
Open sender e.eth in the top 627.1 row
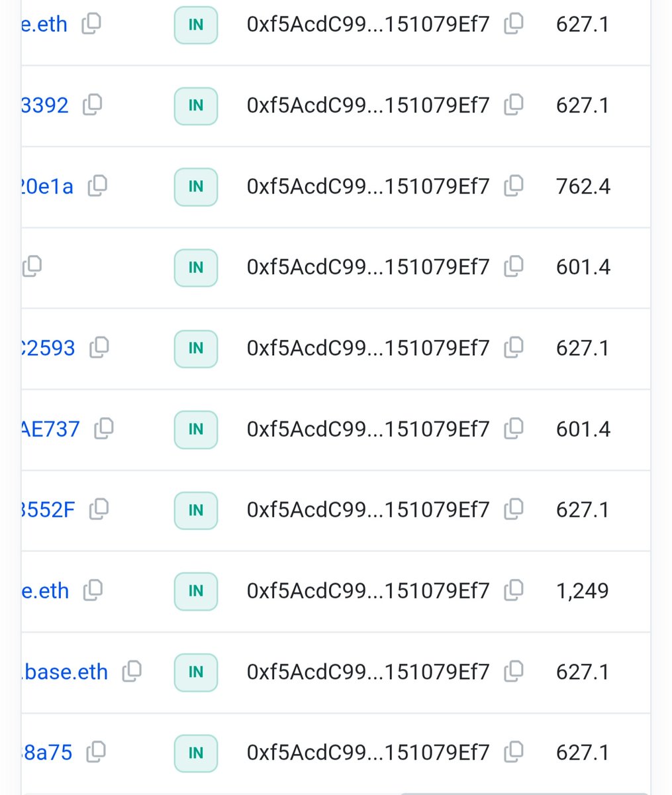[44, 25]
